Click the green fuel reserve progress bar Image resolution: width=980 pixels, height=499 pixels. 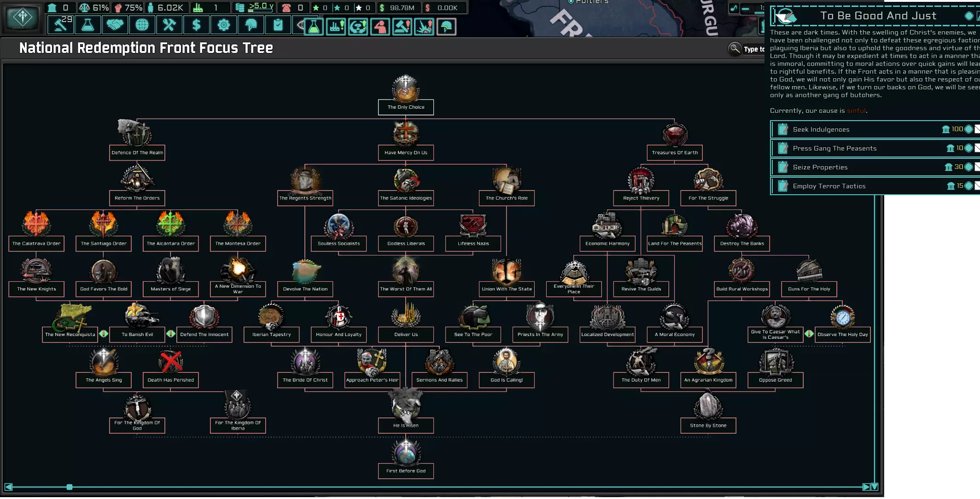click(x=261, y=11)
